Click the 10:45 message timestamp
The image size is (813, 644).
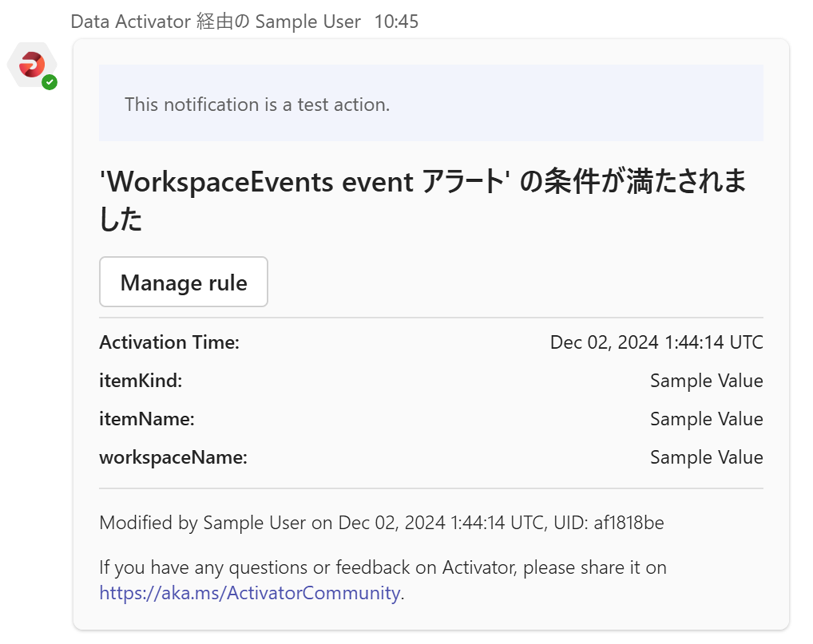(x=397, y=22)
